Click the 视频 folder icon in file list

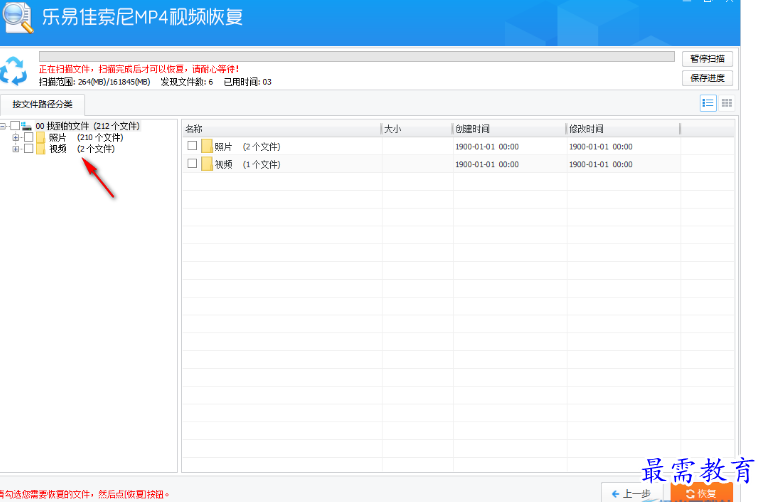click(x=207, y=164)
